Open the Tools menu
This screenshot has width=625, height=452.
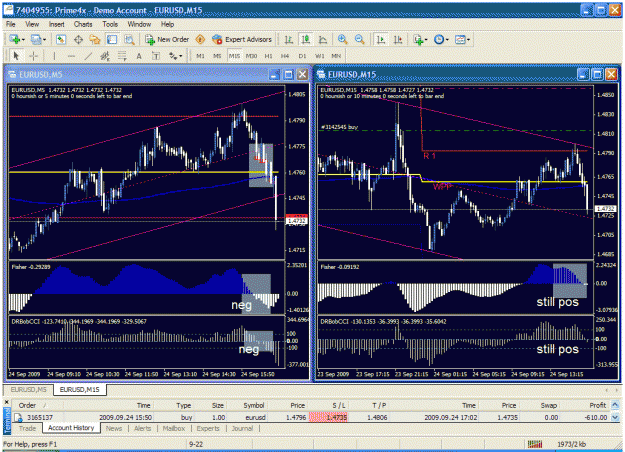[110, 24]
